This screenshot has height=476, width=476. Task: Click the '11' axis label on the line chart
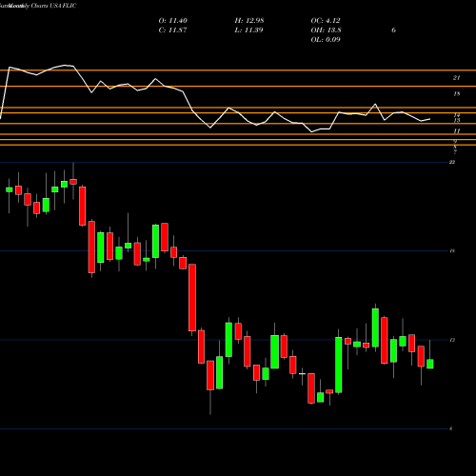tap(457, 130)
